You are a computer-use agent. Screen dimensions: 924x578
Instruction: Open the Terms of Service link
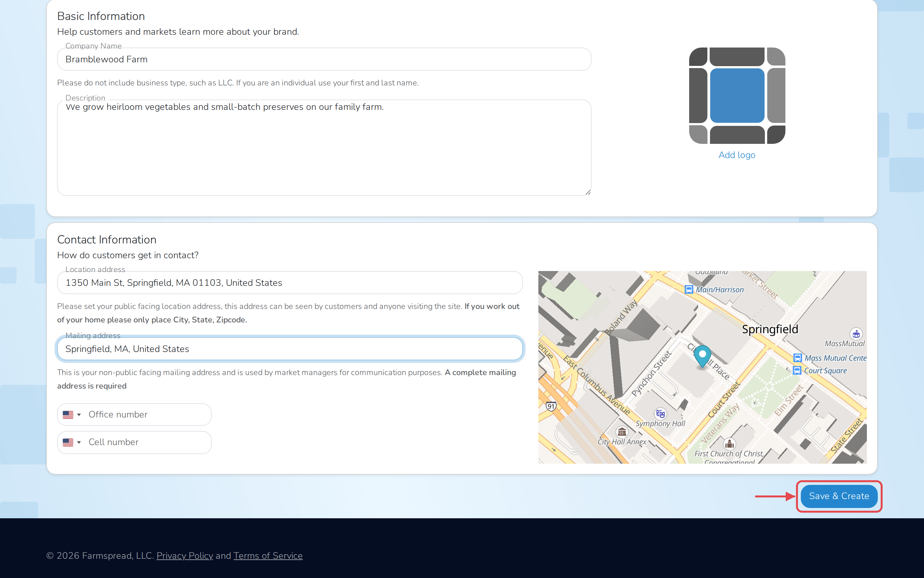[268, 556]
